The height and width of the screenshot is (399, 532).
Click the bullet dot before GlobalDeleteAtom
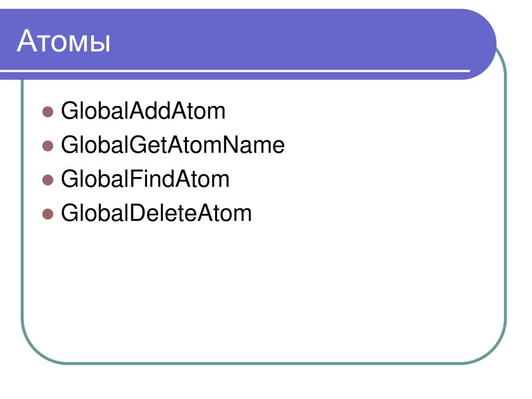click(x=48, y=214)
